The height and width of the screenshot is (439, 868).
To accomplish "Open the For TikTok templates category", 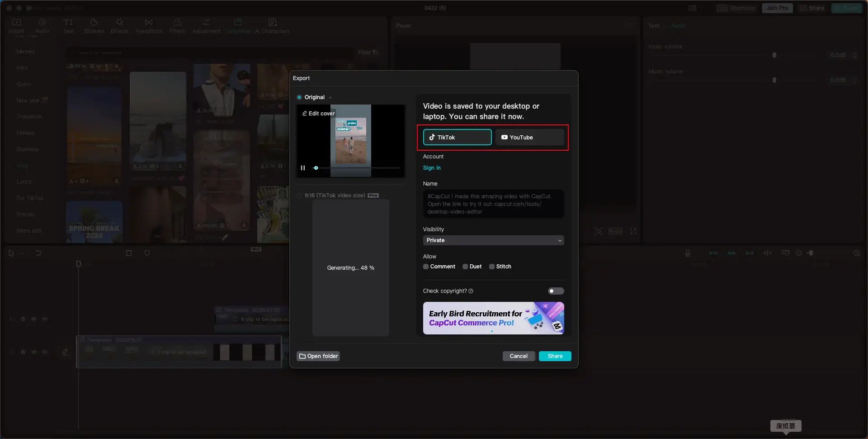I will [x=31, y=198].
